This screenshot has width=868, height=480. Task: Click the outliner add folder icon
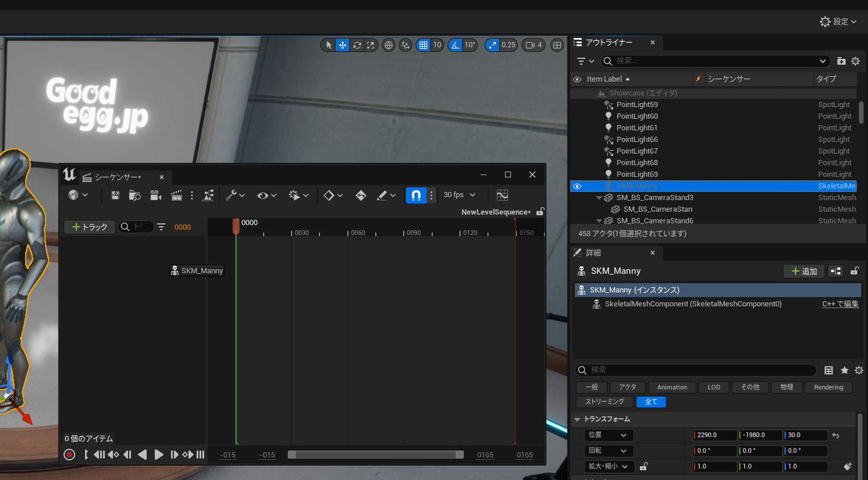click(841, 61)
